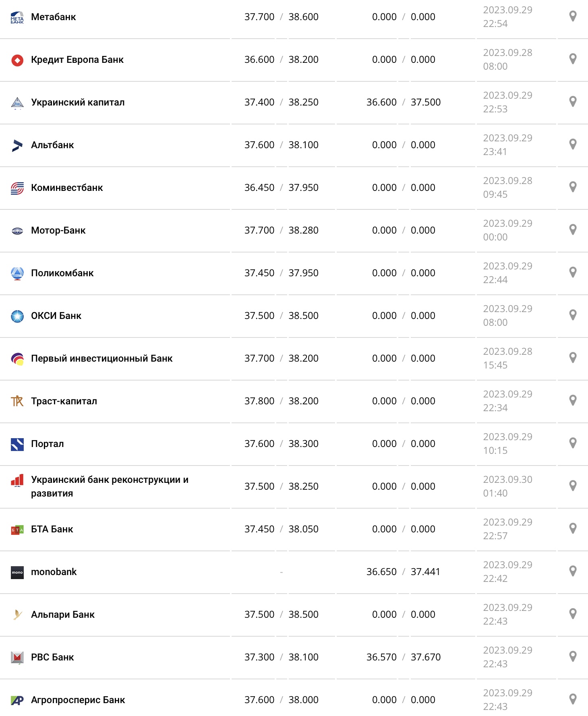The image size is (588, 716).
Task: Click the timestamp for Украинский банк реконструкции
Action: click(507, 486)
